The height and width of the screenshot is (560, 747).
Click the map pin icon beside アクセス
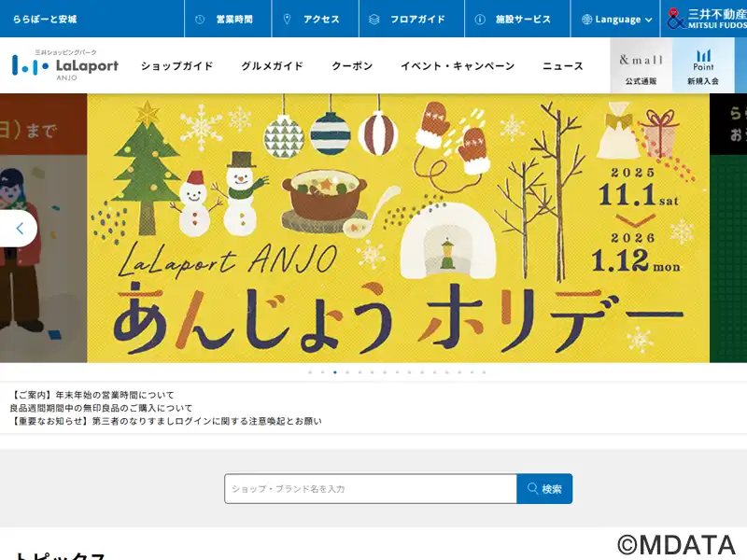point(287,19)
